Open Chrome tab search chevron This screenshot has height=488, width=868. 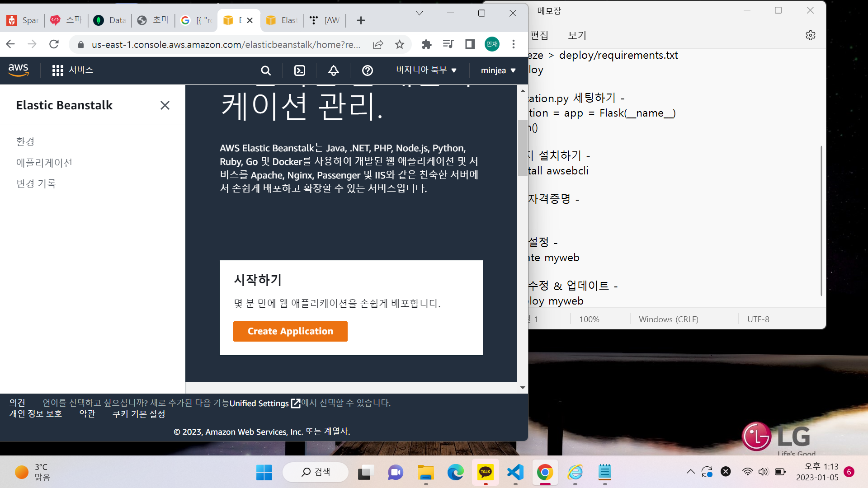[420, 13]
